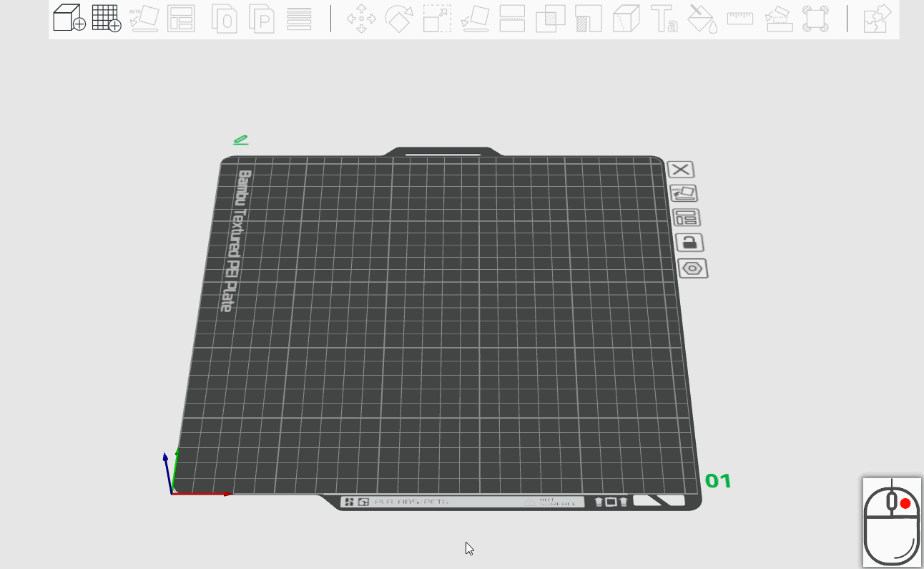Click the Add object cube icon
Image resolution: width=924 pixels, height=569 pixels.
click(69, 19)
